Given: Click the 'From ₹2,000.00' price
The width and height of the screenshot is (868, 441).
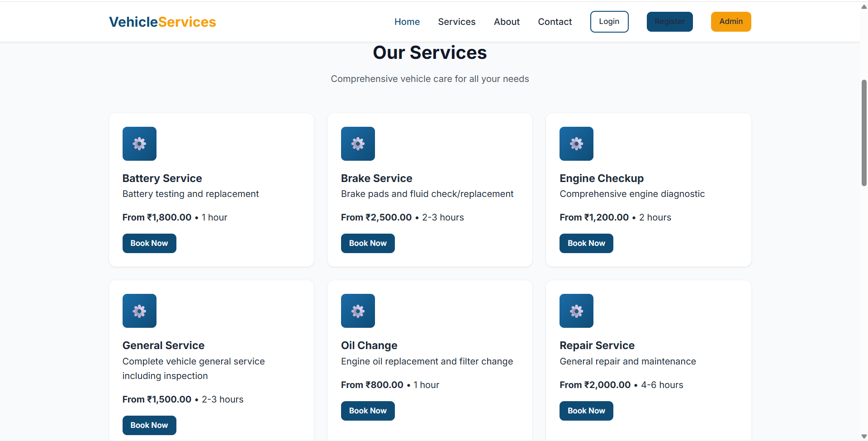Looking at the screenshot, I should point(595,385).
